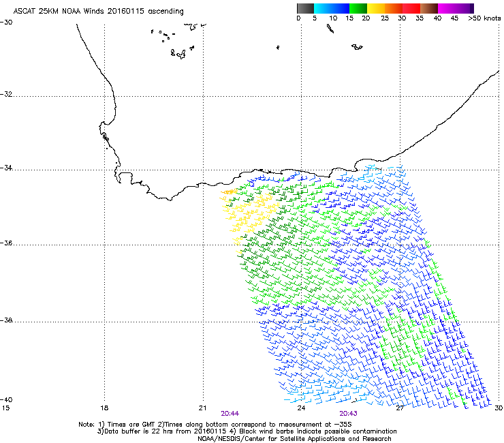504x443 pixels.
Task: Click the '25' value on the color legend
Action: pos(385,18)
